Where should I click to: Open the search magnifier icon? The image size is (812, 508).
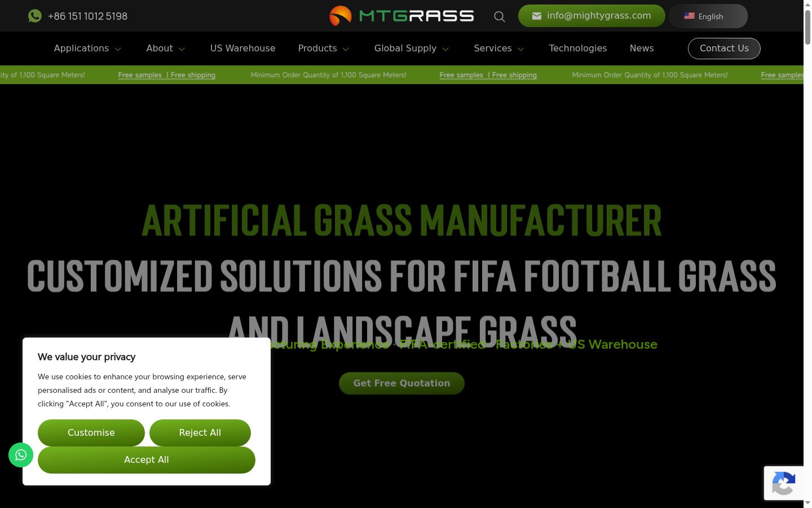pyautogui.click(x=500, y=16)
